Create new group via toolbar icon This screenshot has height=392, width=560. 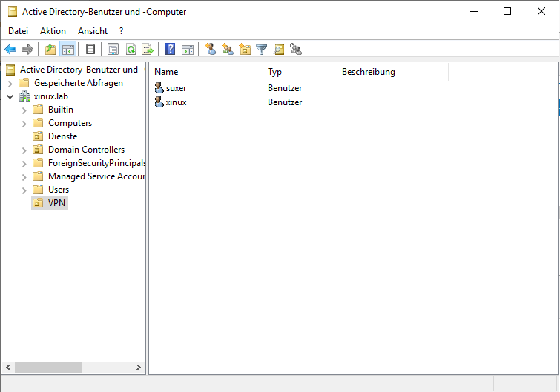click(x=228, y=50)
